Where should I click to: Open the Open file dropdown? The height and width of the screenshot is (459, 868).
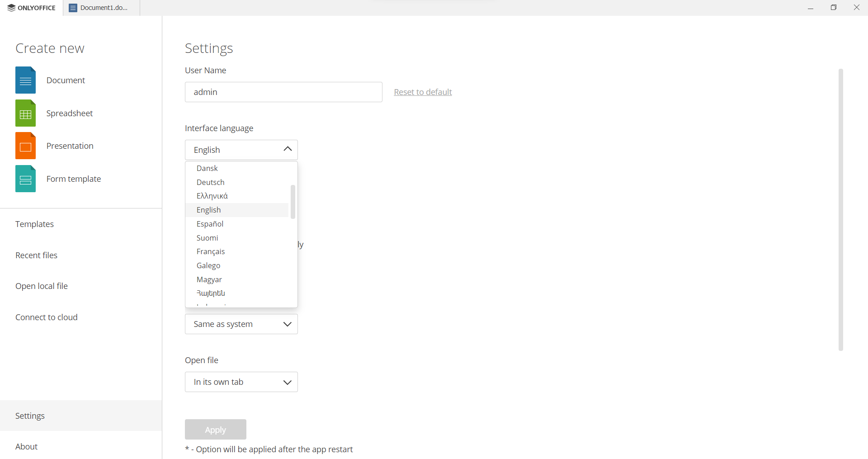click(241, 382)
